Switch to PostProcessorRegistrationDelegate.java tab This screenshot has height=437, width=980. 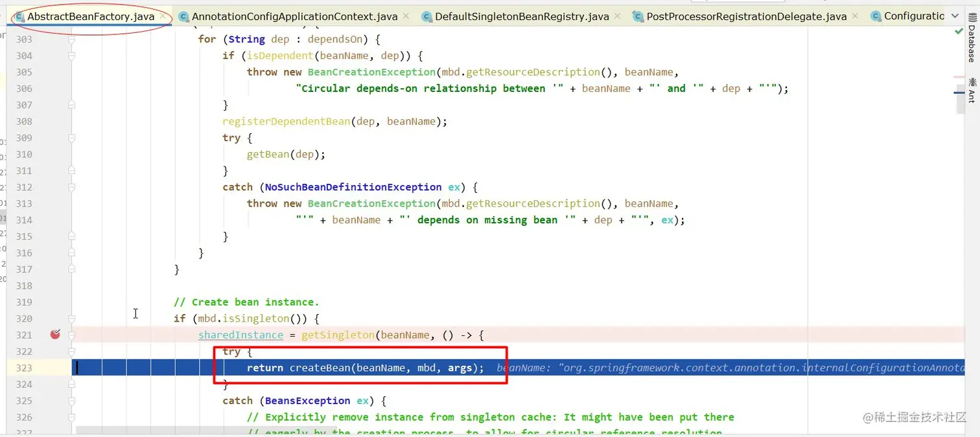point(747,17)
